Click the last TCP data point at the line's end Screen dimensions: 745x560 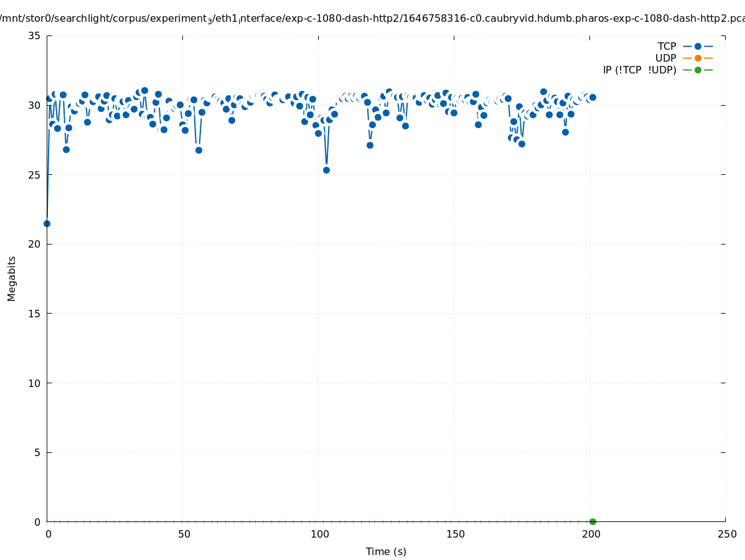pyautogui.click(x=593, y=97)
